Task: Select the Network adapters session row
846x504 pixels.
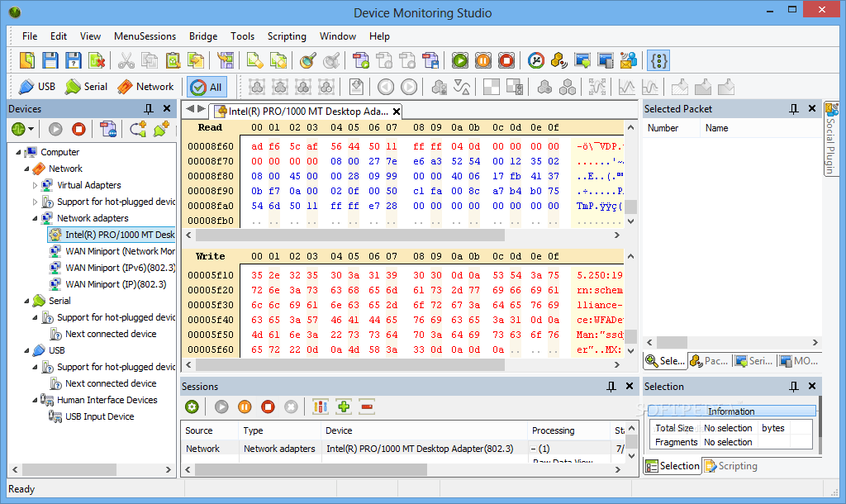Action: (x=402, y=449)
